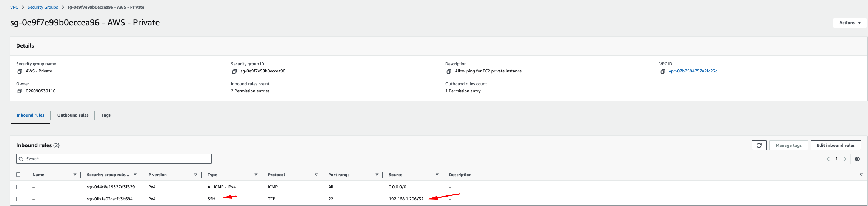Copy the security group ID value
Screen dimensions: 868x206
click(234, 71)
